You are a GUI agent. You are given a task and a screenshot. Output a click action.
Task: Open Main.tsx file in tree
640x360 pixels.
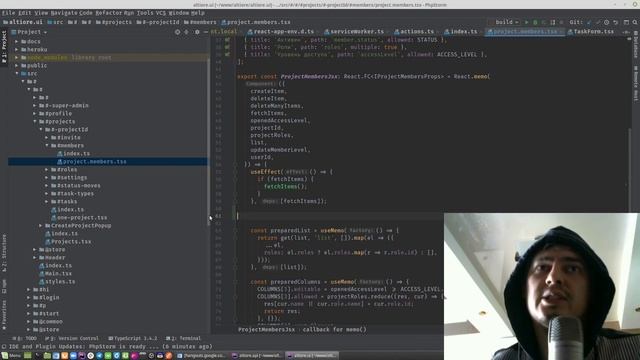click(x=56, y=273)
